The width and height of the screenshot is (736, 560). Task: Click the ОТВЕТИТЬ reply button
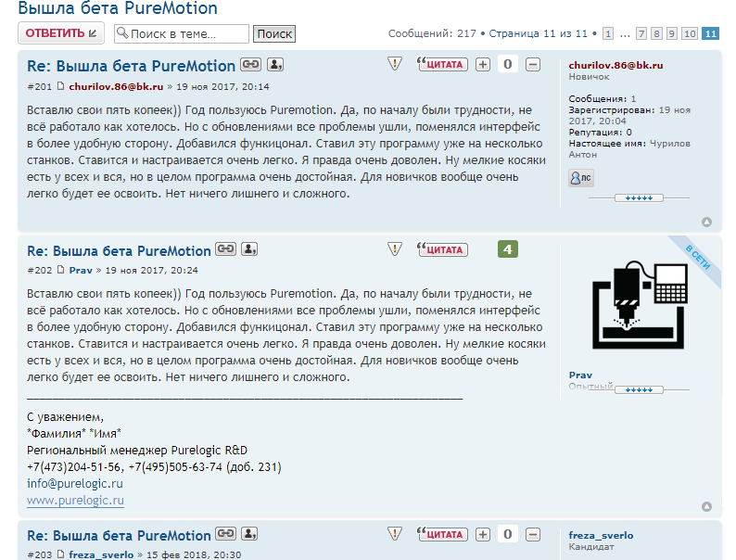61,33
